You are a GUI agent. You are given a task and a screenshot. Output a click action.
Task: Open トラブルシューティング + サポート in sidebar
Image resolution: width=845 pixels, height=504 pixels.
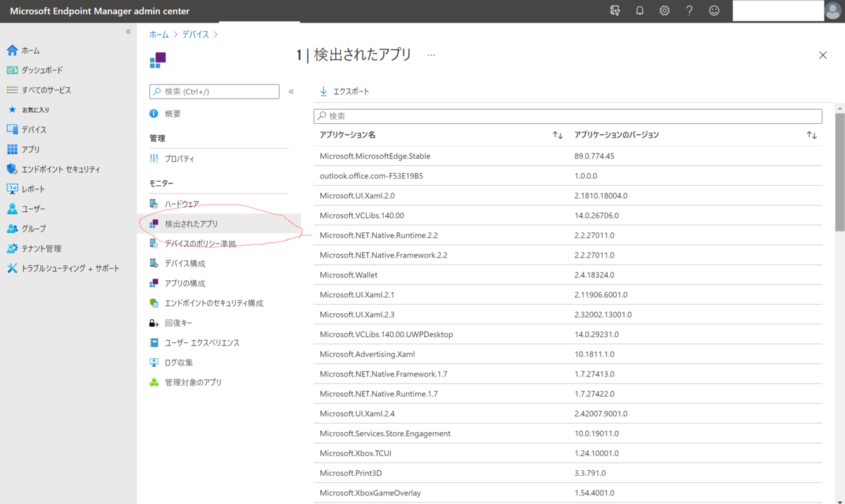tap(63, 268)
